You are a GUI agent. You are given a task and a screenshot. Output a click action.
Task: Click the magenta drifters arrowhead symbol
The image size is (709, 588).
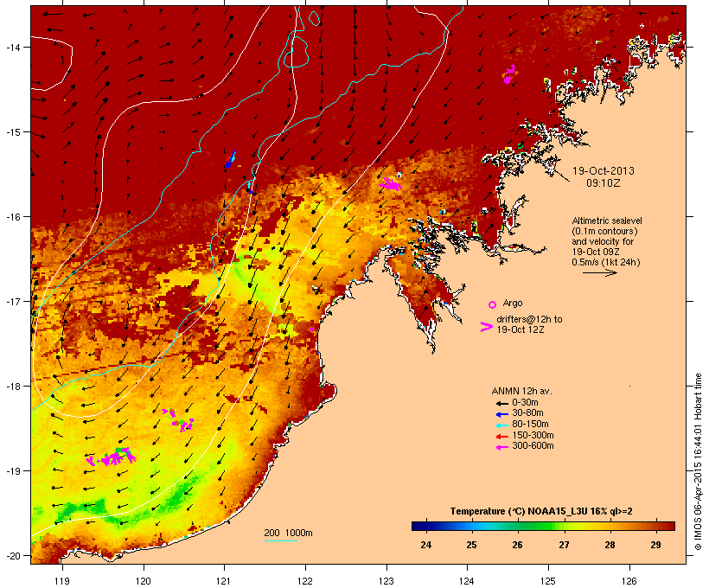[486, 327]
